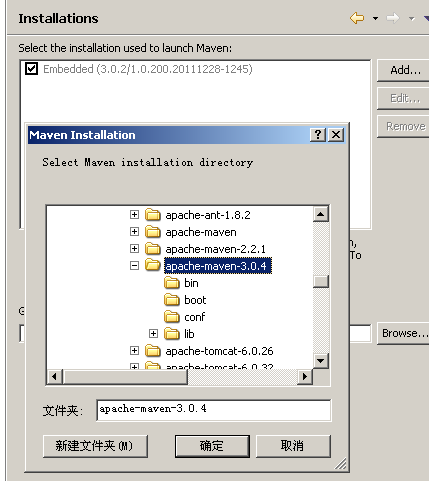Viewport: 429px width, 481px height.
Task: Toggle the Embedded Maven installation checkbox
Action: point(32,69)
